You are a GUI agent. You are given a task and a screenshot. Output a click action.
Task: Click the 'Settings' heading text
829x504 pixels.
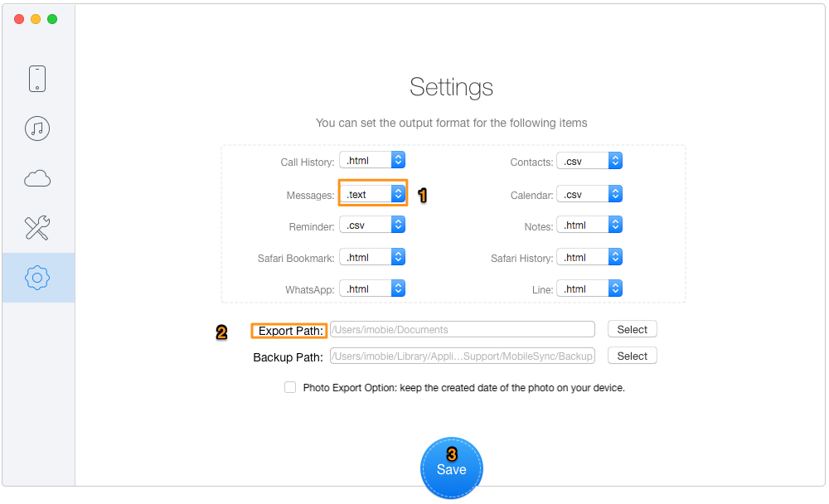(452, 87)
